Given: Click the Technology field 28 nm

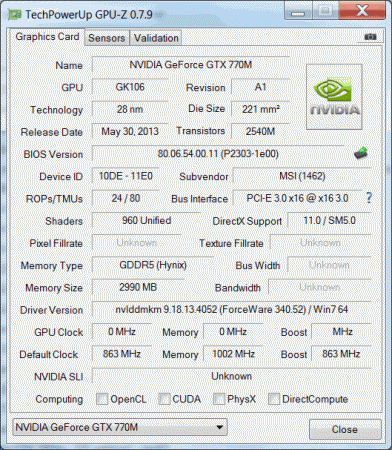Looking at the screenshot, I should (x=130, y=109).
